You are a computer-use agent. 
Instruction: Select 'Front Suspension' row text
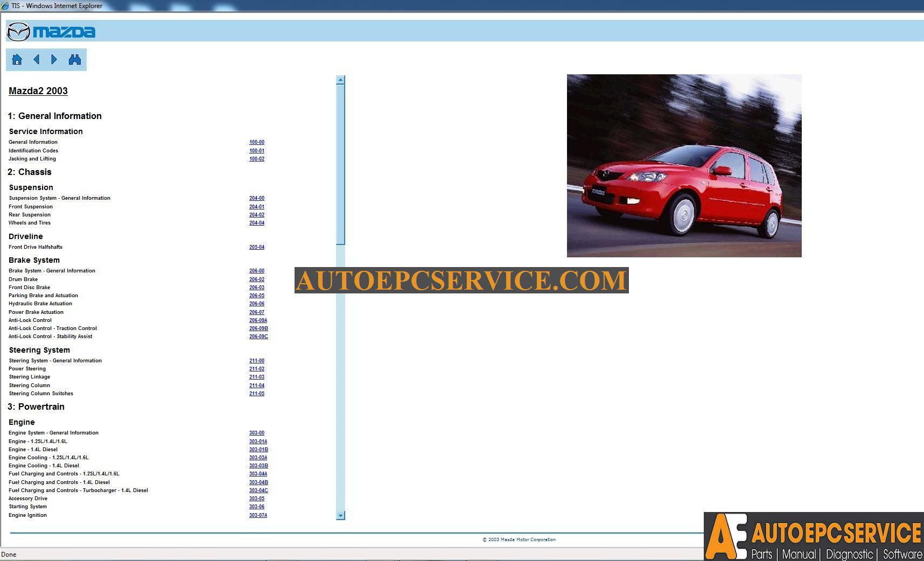tap(31, 207)
